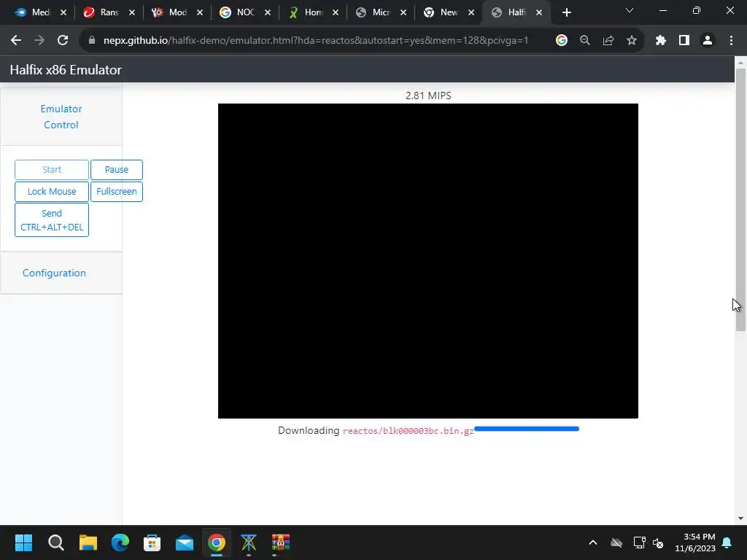Open the Google icon in address bar
Screen dimensions: 747x560
click(x=562, y=41)
